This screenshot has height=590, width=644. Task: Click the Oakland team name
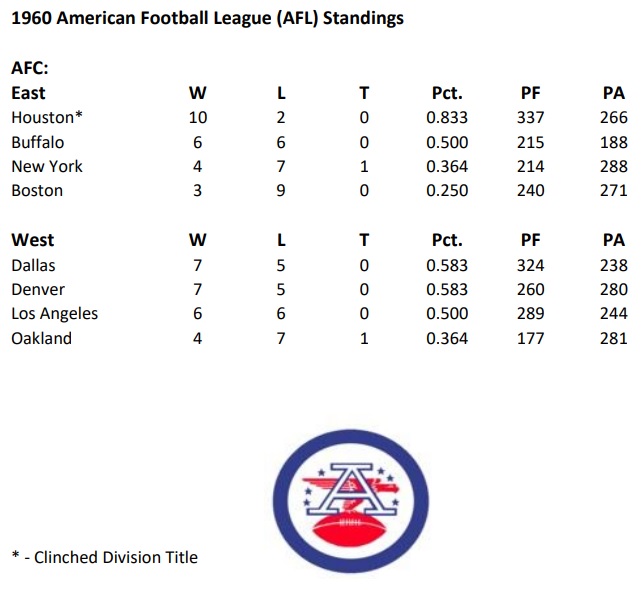[x=41, y=338]
